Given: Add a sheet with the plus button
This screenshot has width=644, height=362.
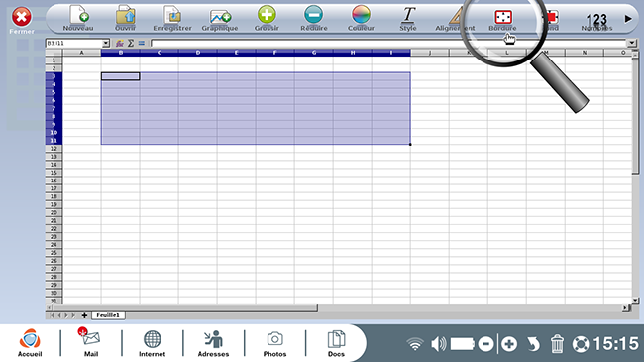Looking at the screenshot, I should pos(84,315).
